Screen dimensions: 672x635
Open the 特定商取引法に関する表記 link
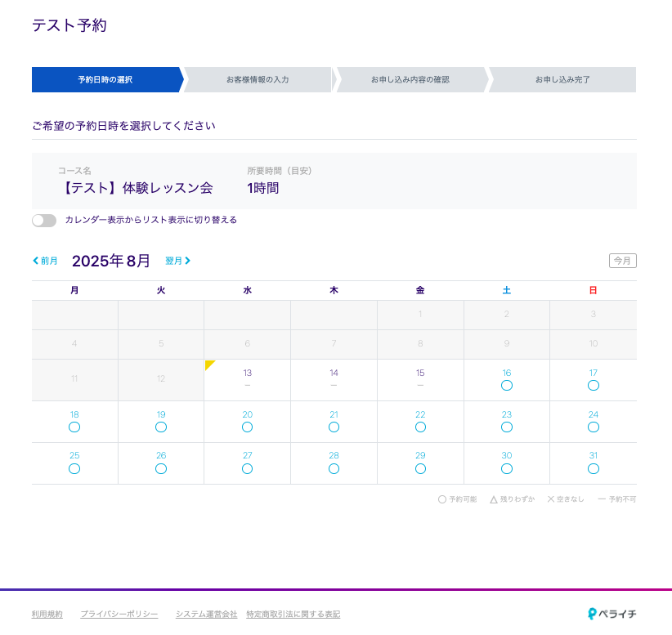293,615
